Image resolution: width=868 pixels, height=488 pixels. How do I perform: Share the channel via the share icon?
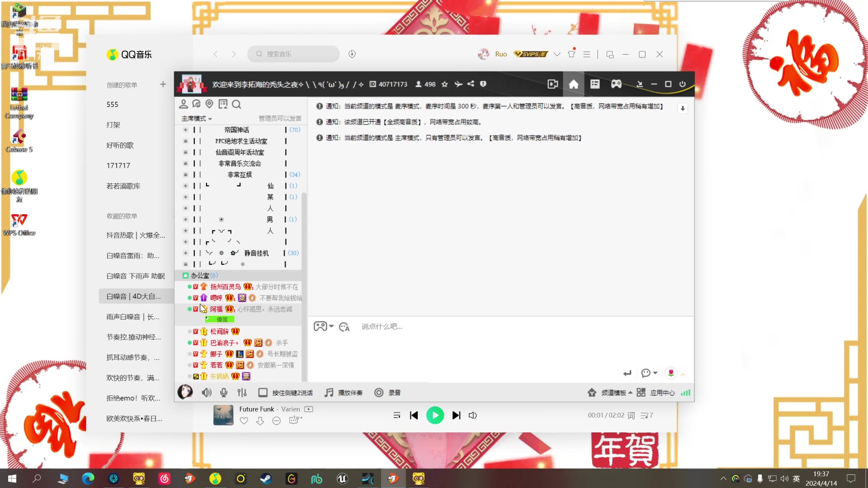pos(471,84)
